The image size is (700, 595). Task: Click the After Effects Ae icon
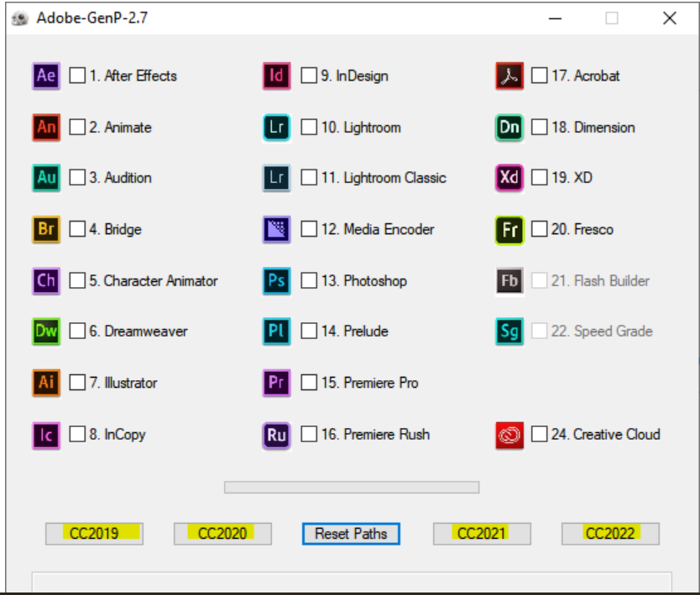pos(46,76)
